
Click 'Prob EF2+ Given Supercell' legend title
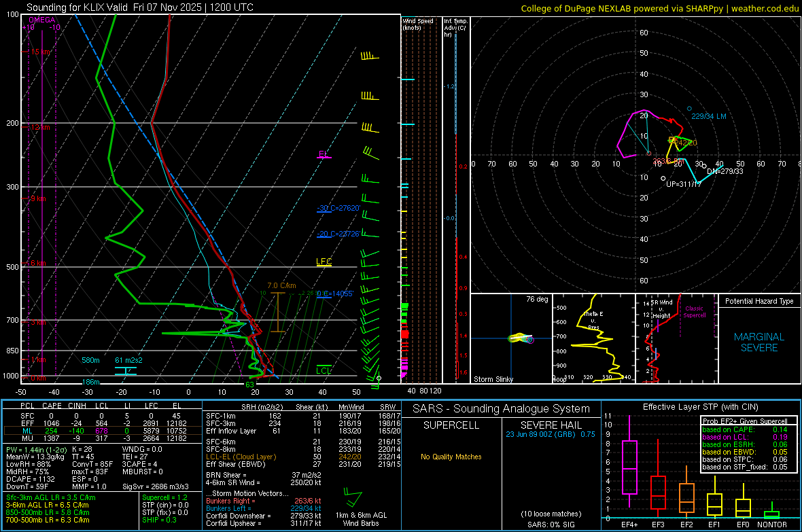[745, 421]
